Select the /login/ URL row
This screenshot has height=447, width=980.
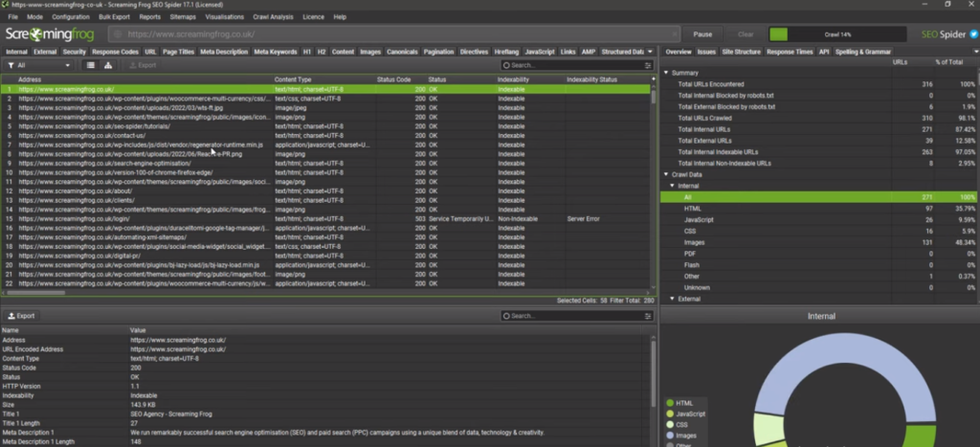click(x=325, y=219)
